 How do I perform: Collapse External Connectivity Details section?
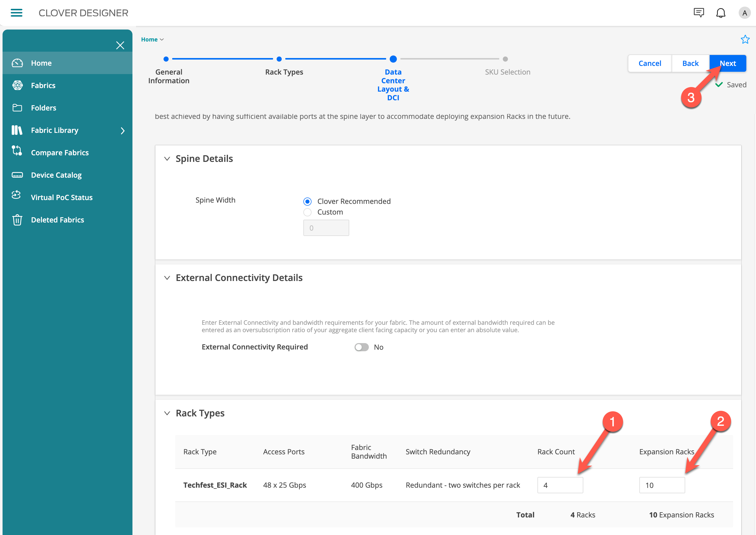tap(167, 278)
